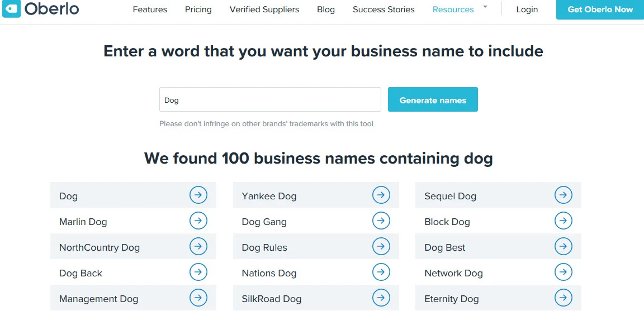Open Verified Suppliers page

pyautogui.click(x=264, y=9)
